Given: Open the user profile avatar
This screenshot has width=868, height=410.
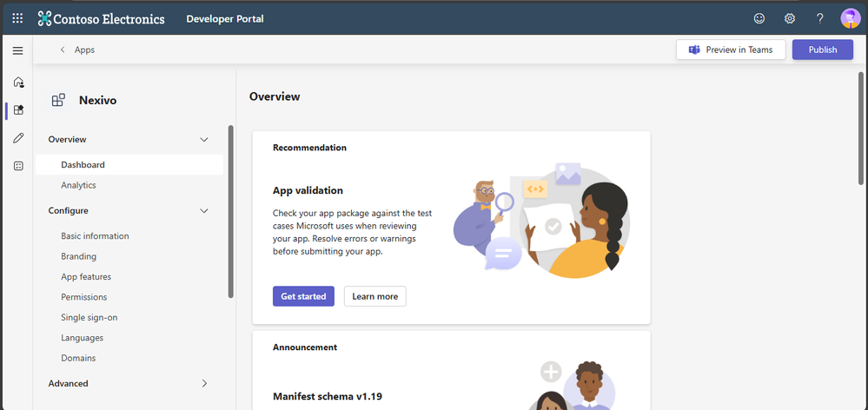Looking at the screenshot, I should 851,18.
